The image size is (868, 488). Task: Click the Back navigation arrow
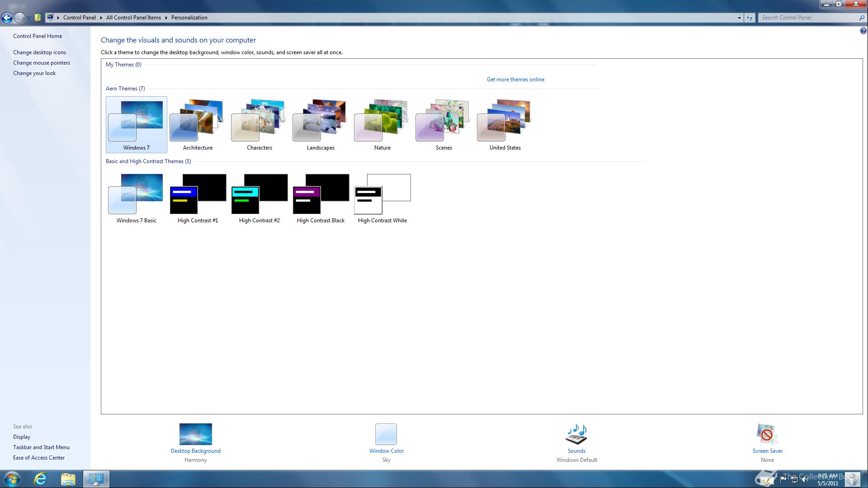tap(7, 18)
